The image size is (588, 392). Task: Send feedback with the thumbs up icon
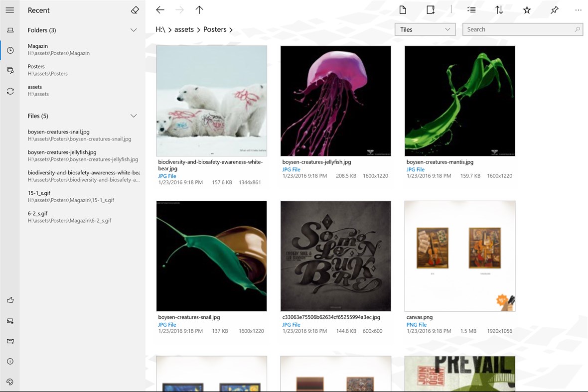(x=10, y=300)
